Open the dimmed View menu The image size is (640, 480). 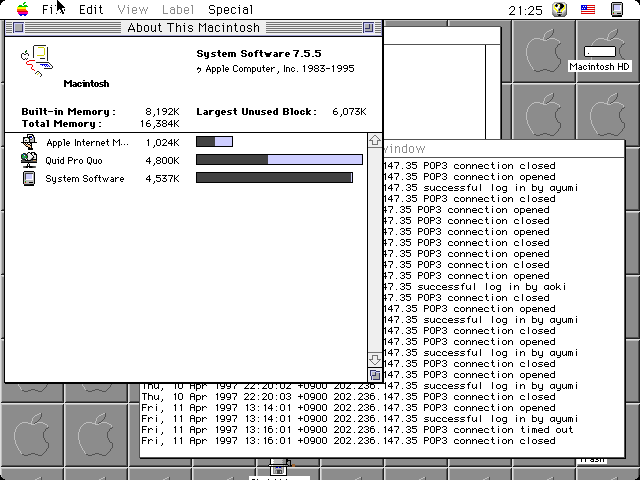(x=133, y=9)
